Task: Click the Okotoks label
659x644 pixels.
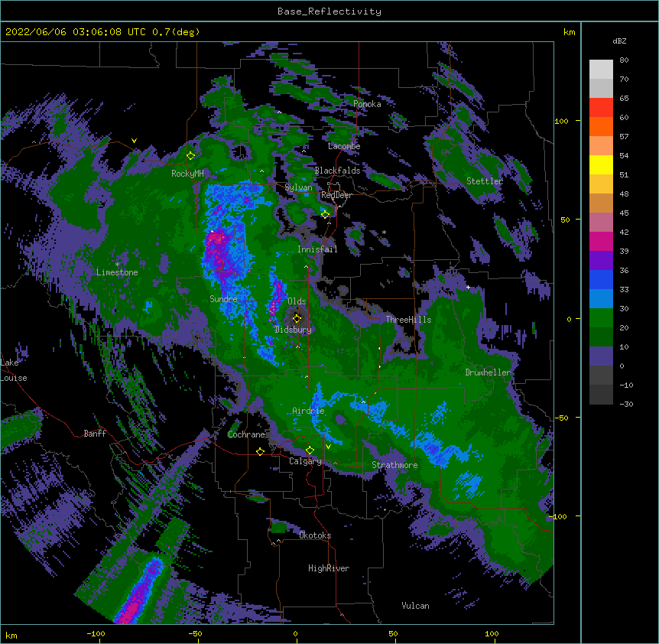Action: (x=315, y=535)
